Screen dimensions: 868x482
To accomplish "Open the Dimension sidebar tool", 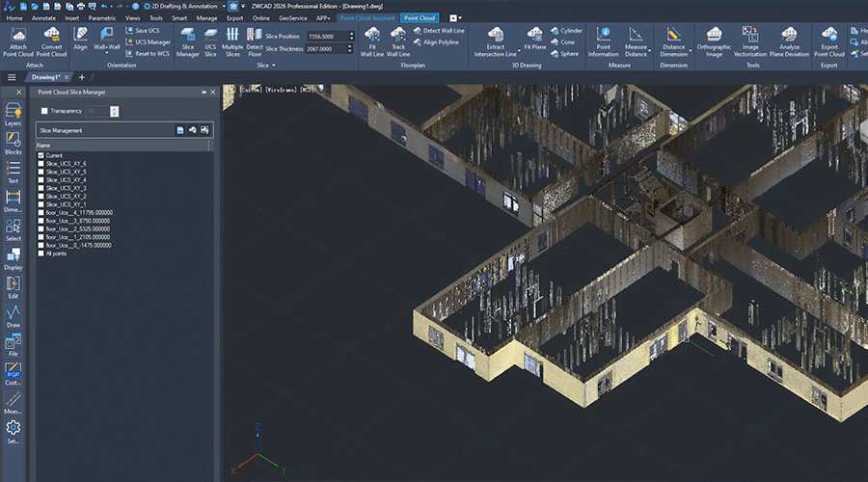I will 13,201.
